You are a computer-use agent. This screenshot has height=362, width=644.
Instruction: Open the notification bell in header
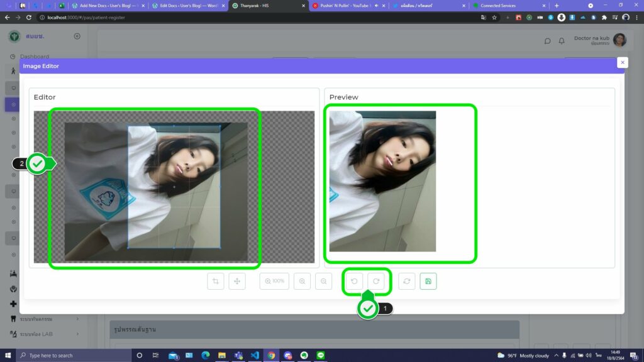point(562,41)
